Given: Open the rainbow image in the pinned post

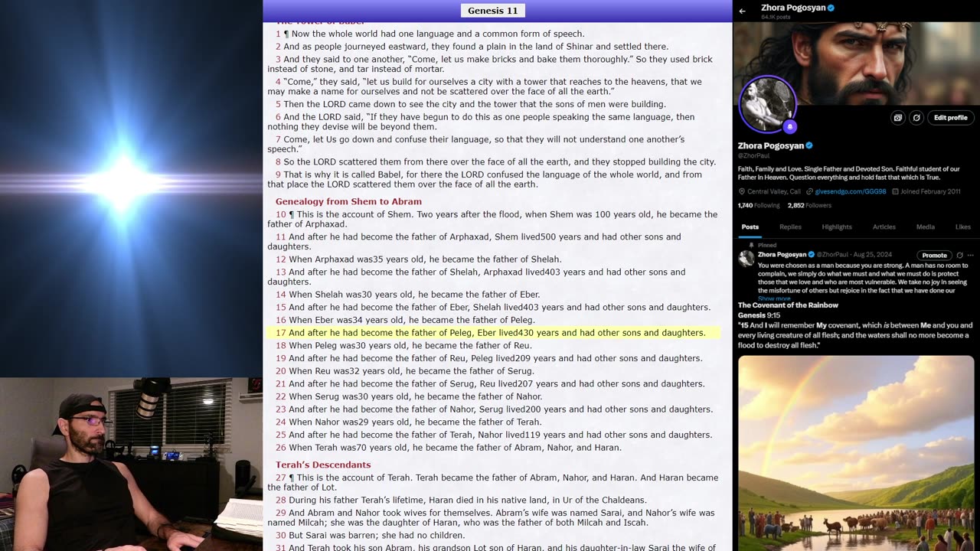Looking at the screenshot, I should coord(856,453).
